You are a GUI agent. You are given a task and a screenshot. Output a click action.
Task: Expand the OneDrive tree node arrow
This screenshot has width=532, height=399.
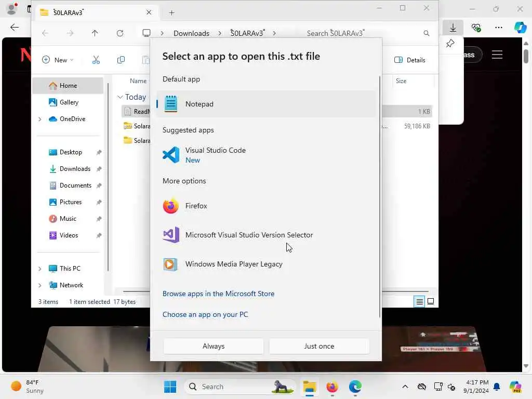point(39,119)
